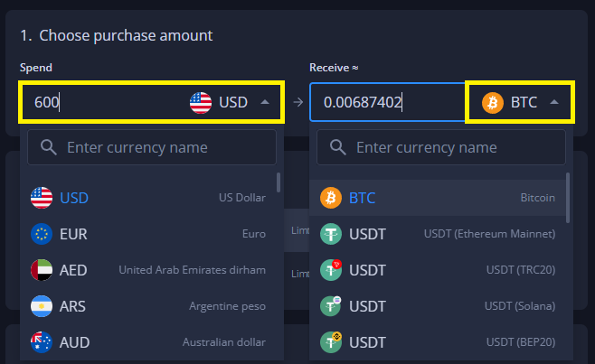Pick AED United Arab Emirates dirham
This screenshot has height=364, width=595.
(149, 270)
